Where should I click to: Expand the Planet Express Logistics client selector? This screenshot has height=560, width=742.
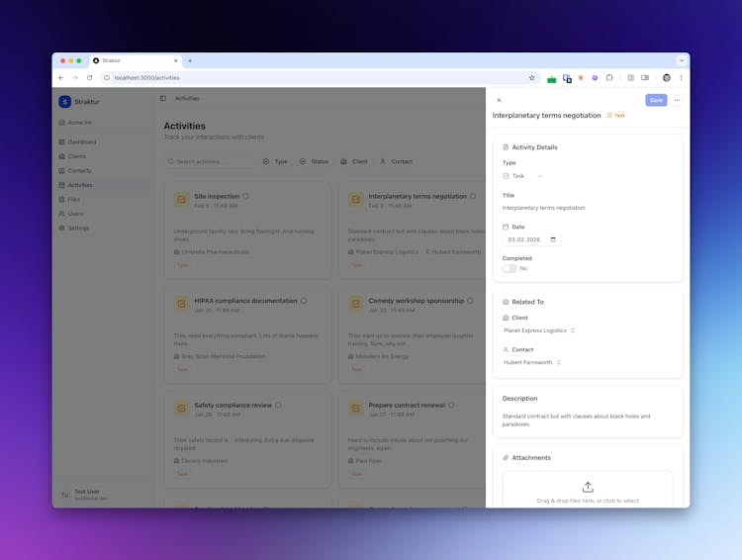[x=539, y=330]
